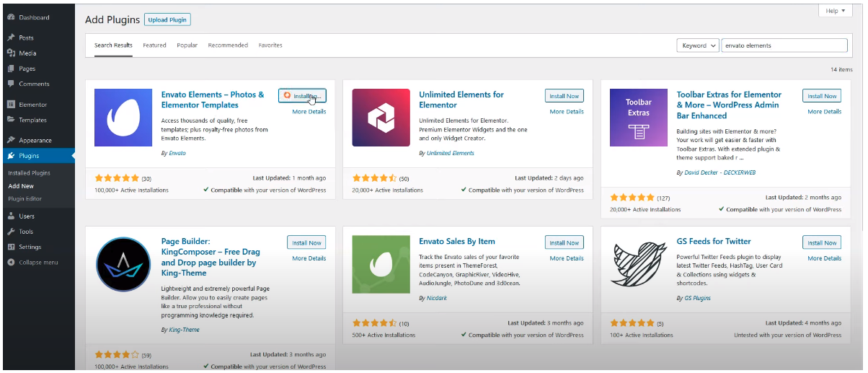
Task: Open More Details for GS Feeds for Twitter
Action: 825,258
